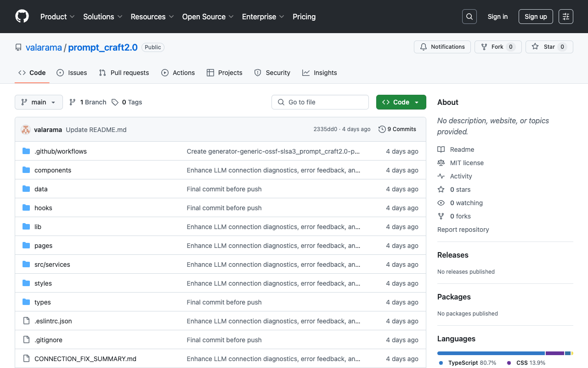Click valarama's avatar in the commit row
Viewport: 588px width, 368px height.
tap(26, 130)
